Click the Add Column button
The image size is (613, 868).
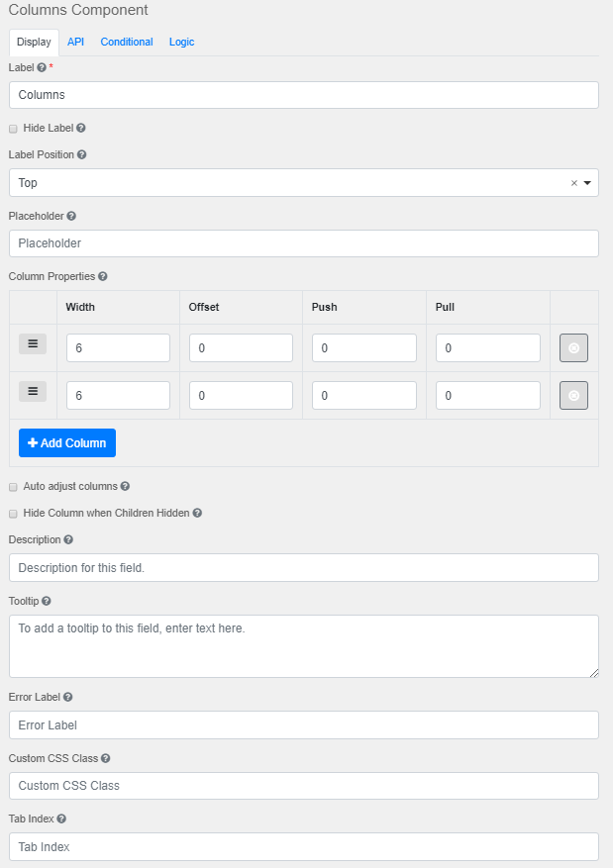click(x=66, y=442)
